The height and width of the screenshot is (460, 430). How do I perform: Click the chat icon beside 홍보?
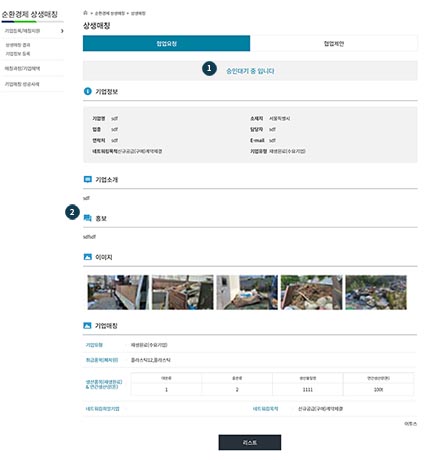click(x=87, y=218)
